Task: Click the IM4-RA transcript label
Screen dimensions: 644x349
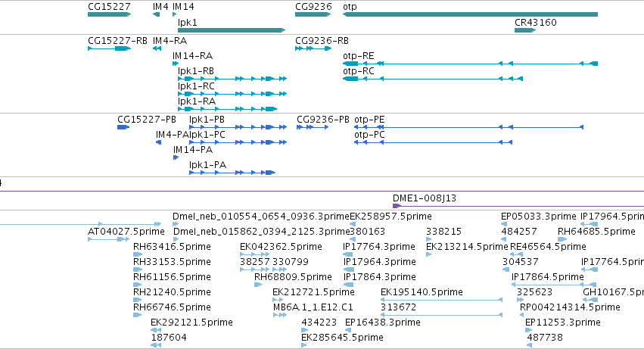Action: (x=170, y=41)
